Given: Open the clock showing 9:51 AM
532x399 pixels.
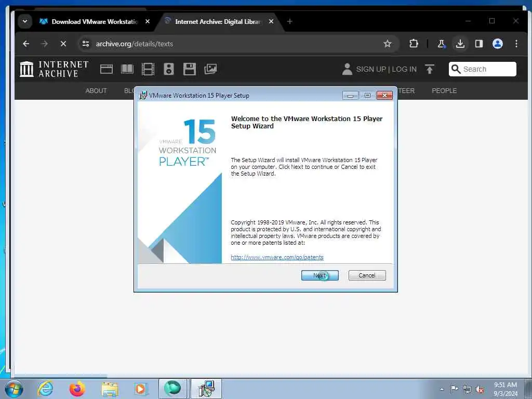Looking at the screenshot, I should [x=505, y=389].
